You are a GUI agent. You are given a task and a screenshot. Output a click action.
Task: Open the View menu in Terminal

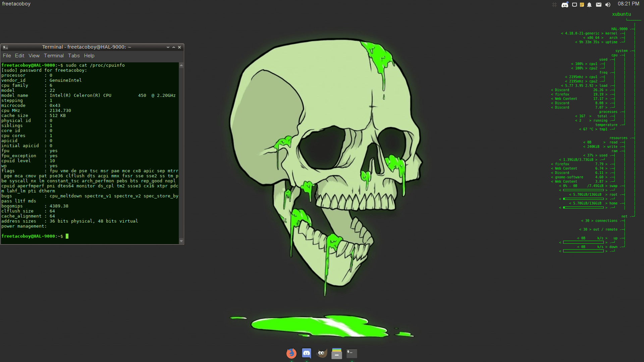(x=34, y=56)
